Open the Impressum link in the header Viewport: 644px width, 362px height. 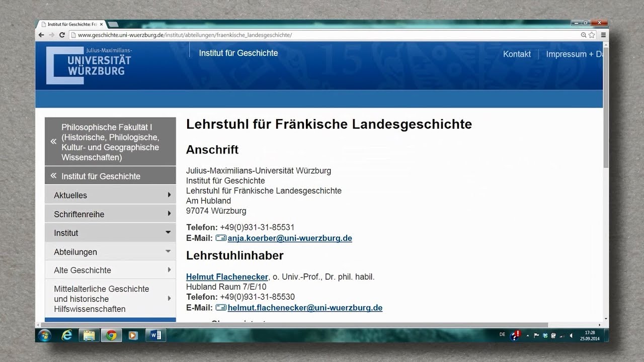574,54
